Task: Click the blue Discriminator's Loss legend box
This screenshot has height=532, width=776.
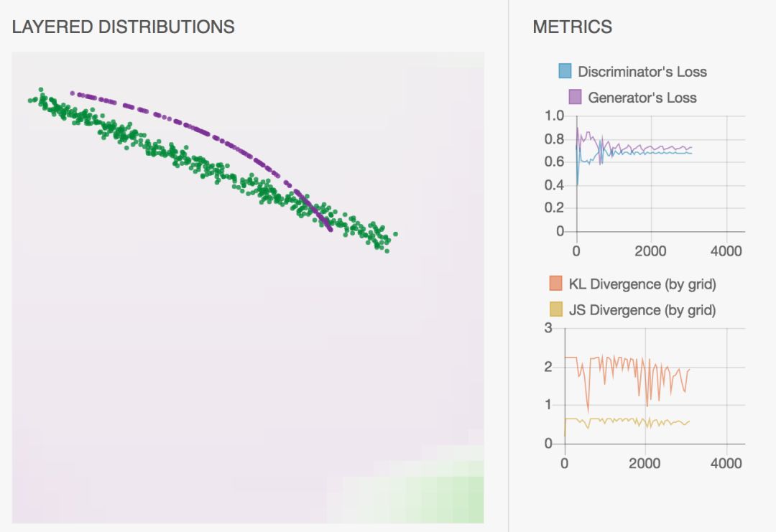Action: point(565,70)
